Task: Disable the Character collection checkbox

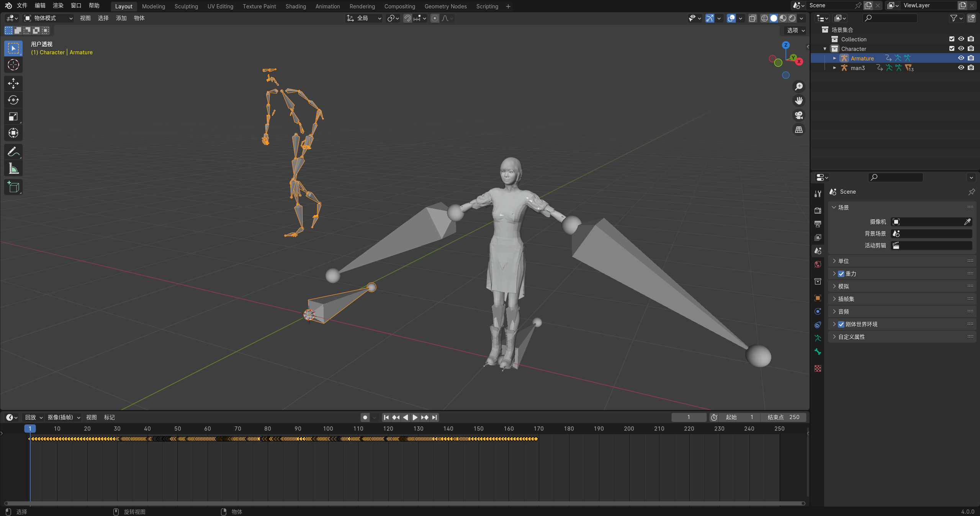Action: [952, 49]
